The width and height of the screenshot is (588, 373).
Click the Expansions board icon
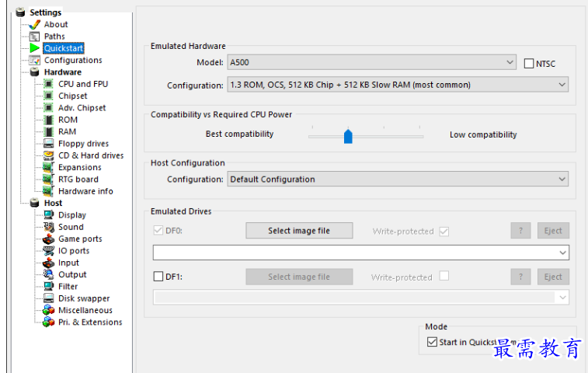[48, 167]
